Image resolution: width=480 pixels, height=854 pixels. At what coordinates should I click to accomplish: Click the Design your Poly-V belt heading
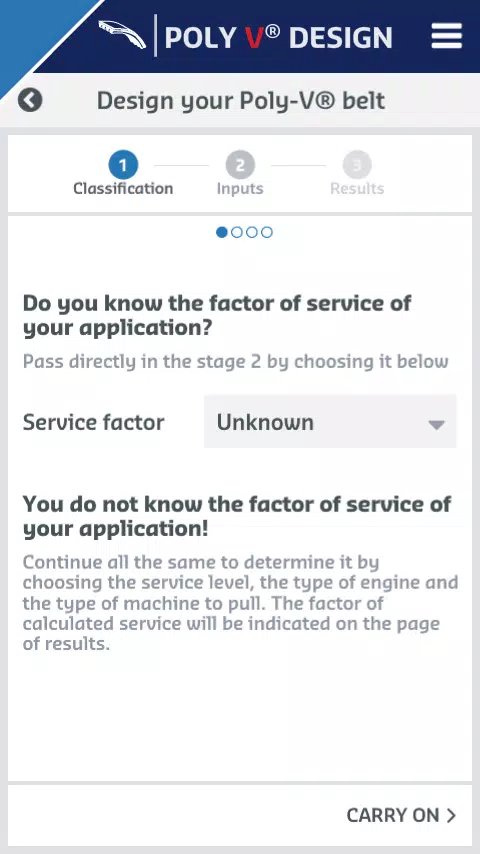tap(241, 101)
